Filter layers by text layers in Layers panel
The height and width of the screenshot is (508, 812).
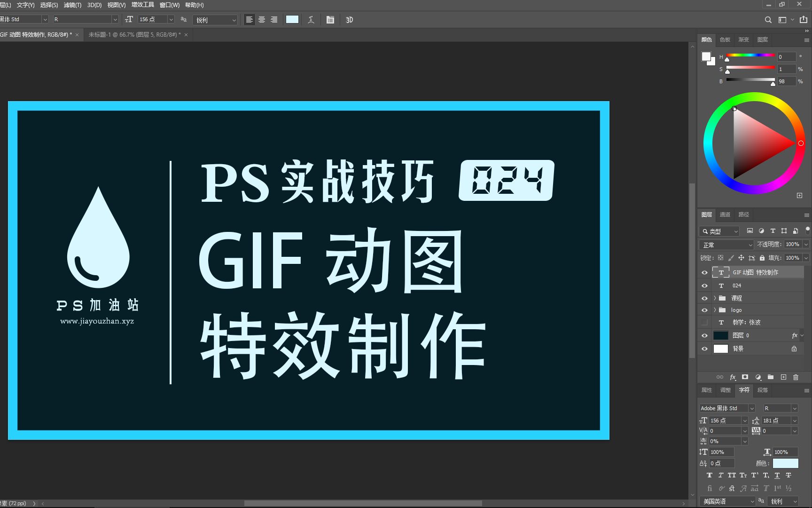click(x=773, y=231)
